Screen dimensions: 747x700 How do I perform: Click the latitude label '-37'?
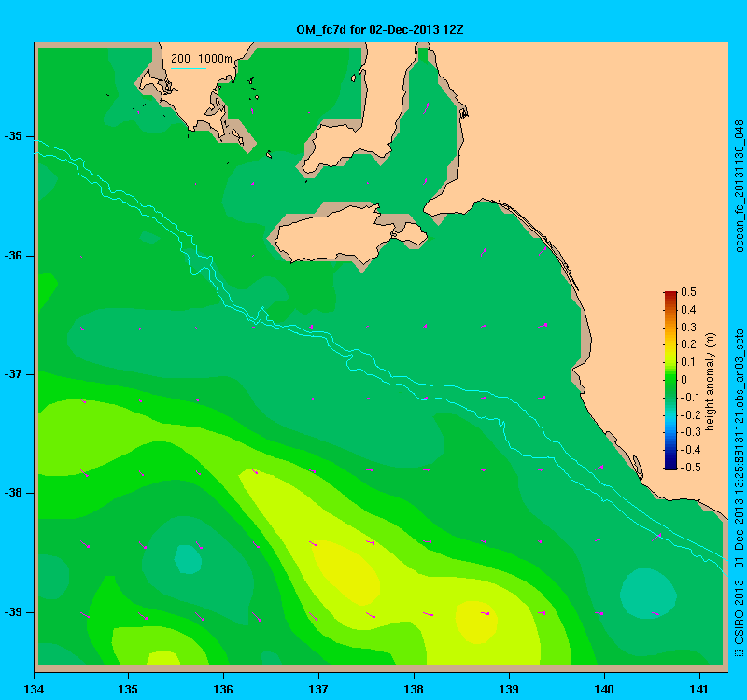(13, 374)
